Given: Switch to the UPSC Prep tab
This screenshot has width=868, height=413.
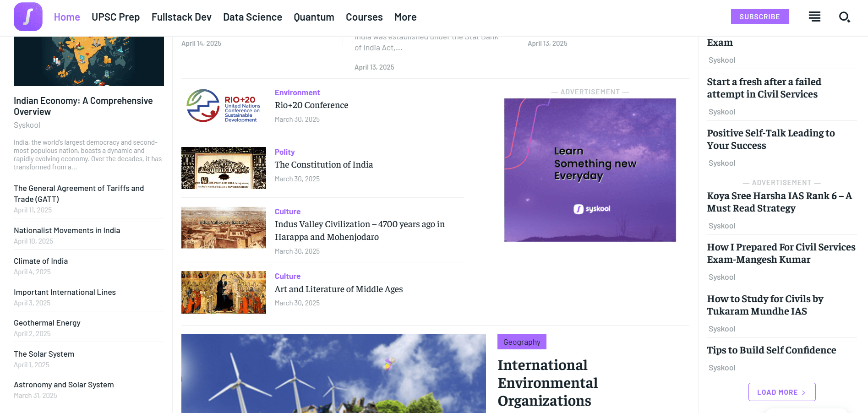Looking at the screenshot, I should tap(115, 17).
